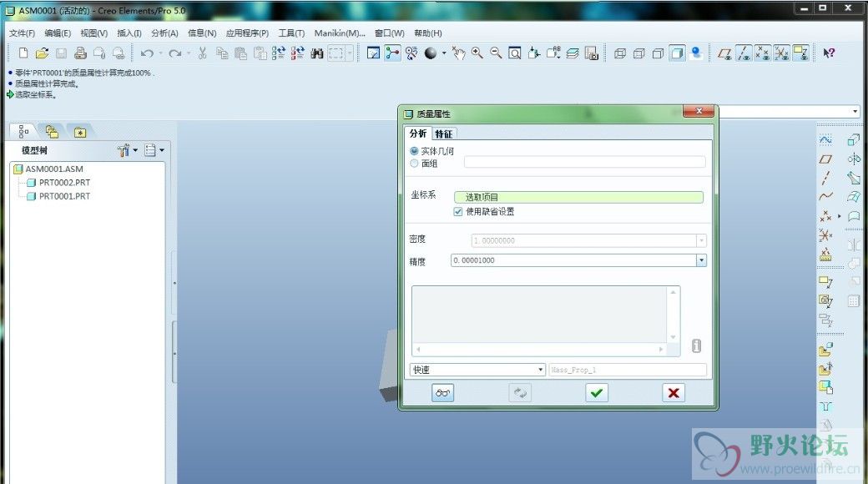Click the binoculars Find icon
This screenshot has width=868, height=484.
[316, 53]
